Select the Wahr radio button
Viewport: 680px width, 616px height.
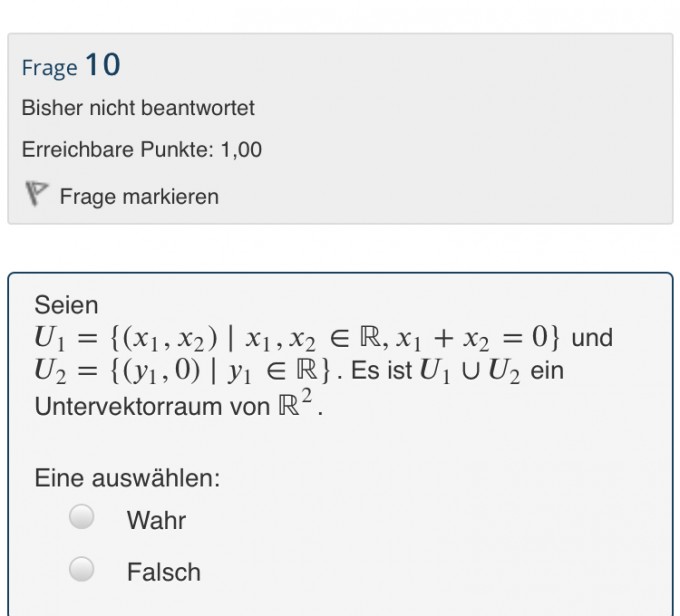coord(82,517)
